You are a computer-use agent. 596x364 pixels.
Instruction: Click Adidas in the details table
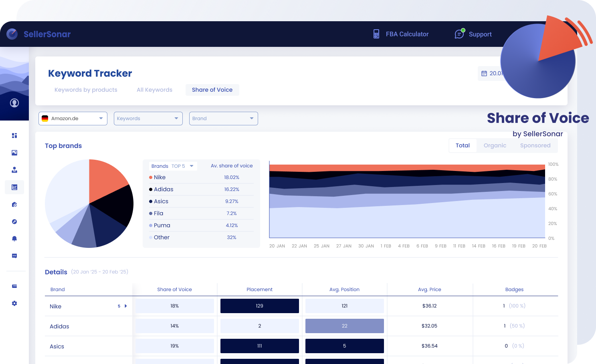click(x=59, y=326)
